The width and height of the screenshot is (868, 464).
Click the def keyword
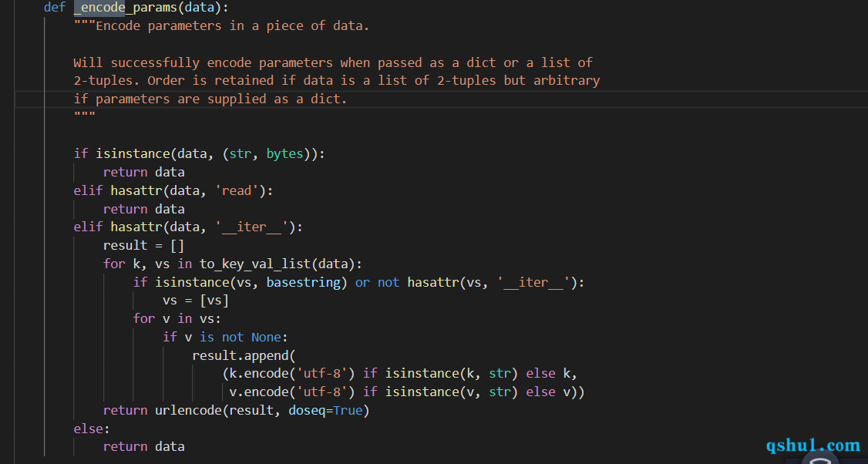pyautogui.click(x=55, y=8)
